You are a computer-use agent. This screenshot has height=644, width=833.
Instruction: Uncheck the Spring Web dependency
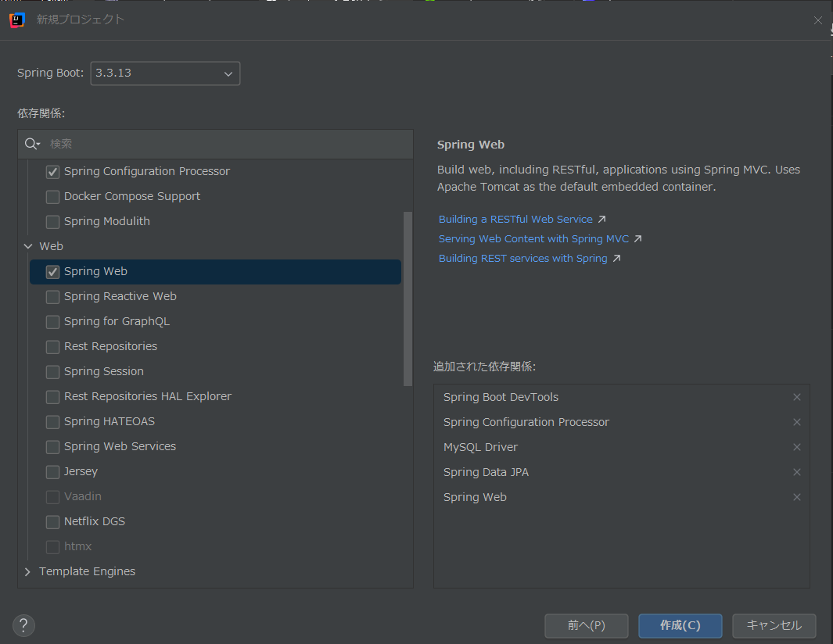point(52,270)
